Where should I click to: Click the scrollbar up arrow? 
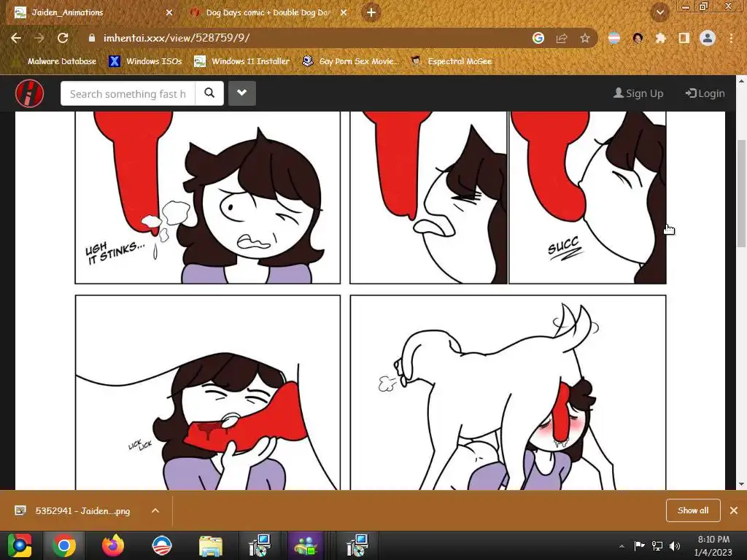point(741,81)
